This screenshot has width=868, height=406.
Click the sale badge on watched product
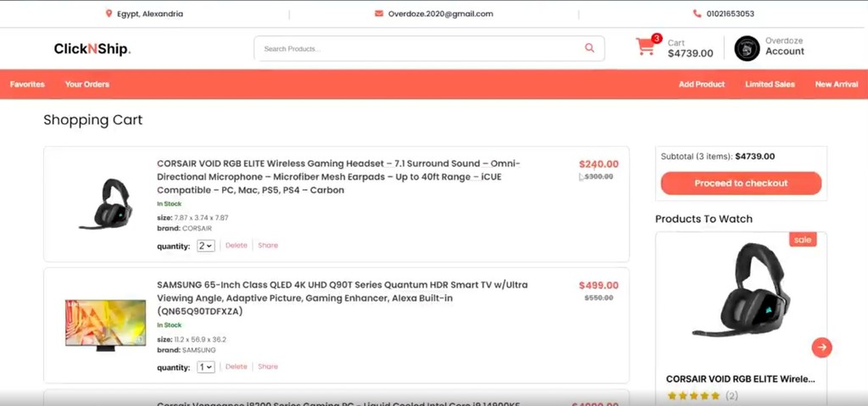803,239
